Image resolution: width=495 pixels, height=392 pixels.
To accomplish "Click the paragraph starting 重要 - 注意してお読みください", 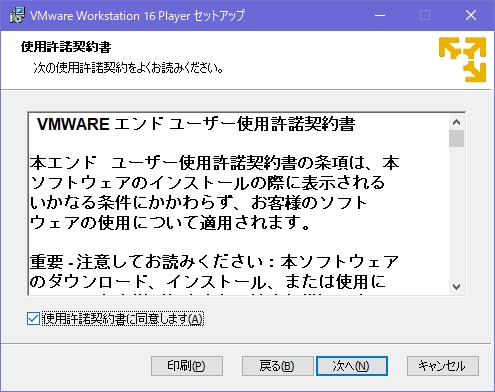I will coord(214,275).
